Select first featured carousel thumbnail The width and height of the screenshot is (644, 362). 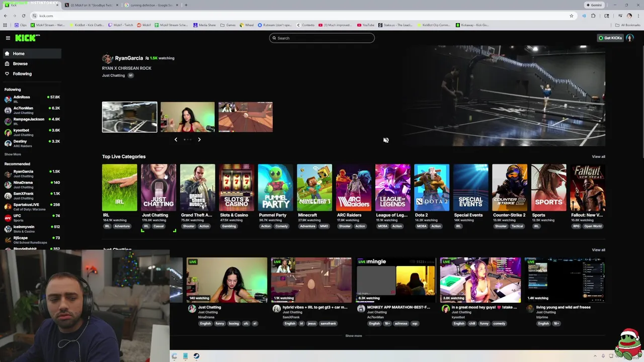coord(129,117)
